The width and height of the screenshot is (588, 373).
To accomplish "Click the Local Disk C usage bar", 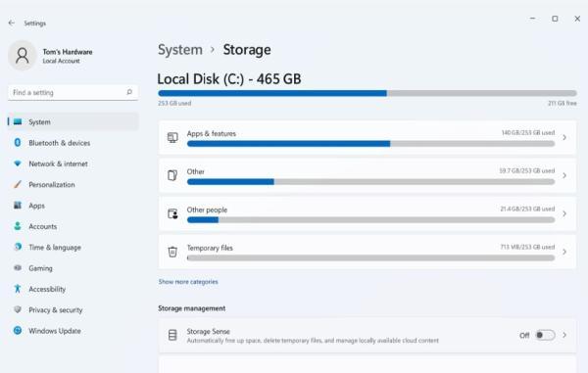I will pyautogui.click(x=367, y=93).
